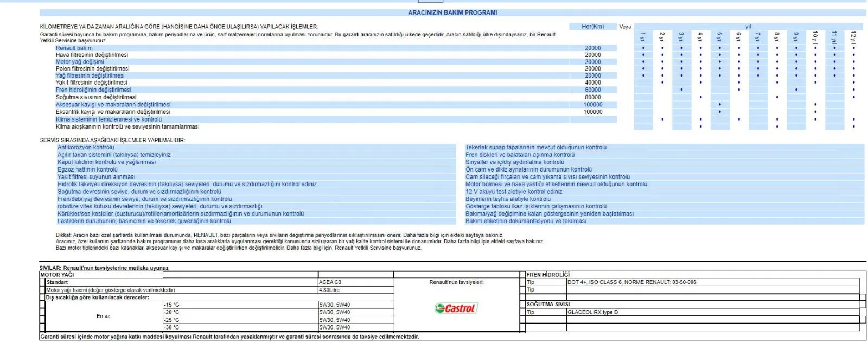This screenshot has height=342, width=868.
Task: Click the 'GLACEOL RX type D' value
Action: 592,312
